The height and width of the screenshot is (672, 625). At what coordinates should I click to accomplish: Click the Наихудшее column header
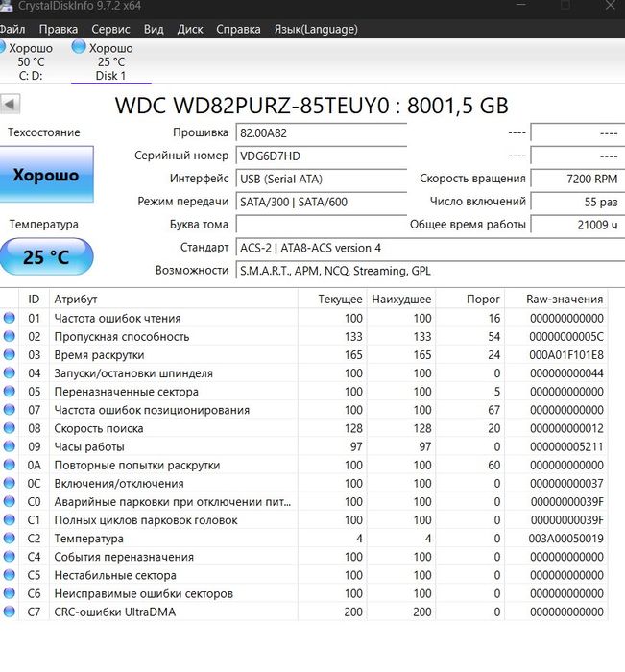pos(401,300)
